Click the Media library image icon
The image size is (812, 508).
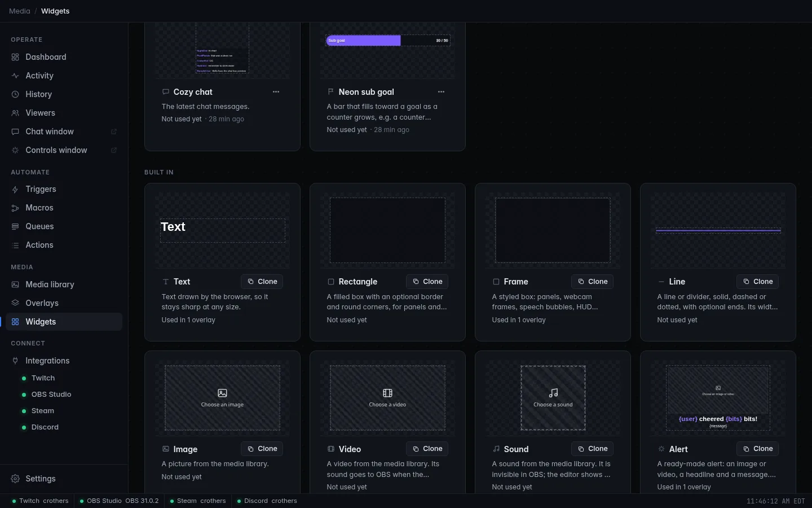point(15,285)
